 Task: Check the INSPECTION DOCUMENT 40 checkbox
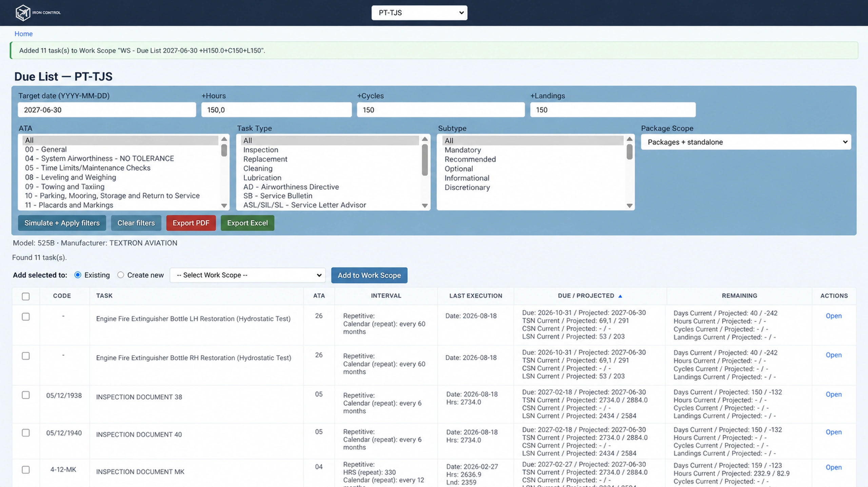tap(26, 433)
